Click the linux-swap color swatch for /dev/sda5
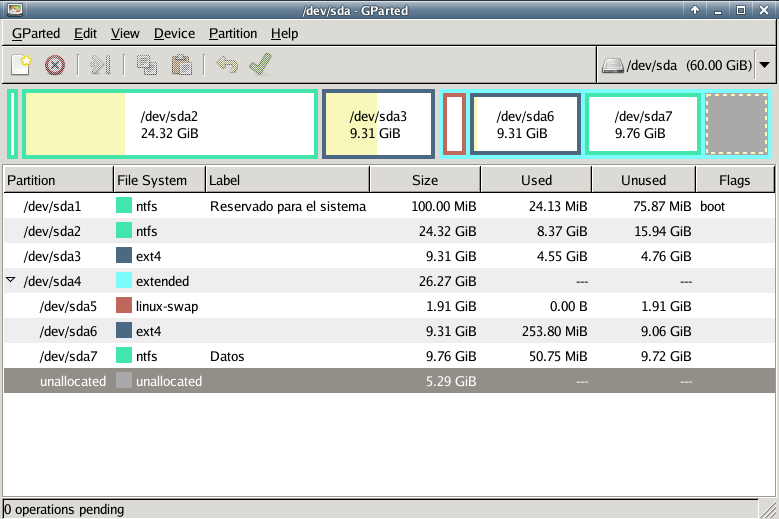The width and height of the screenshot is (779, 519). pos(124,306)
